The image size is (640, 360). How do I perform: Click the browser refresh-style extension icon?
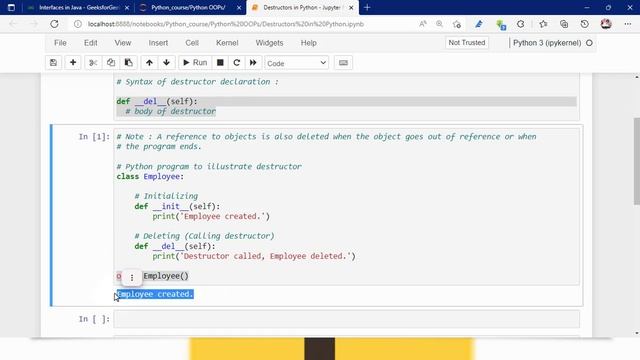pyautogui.click(x=520, y=24)
